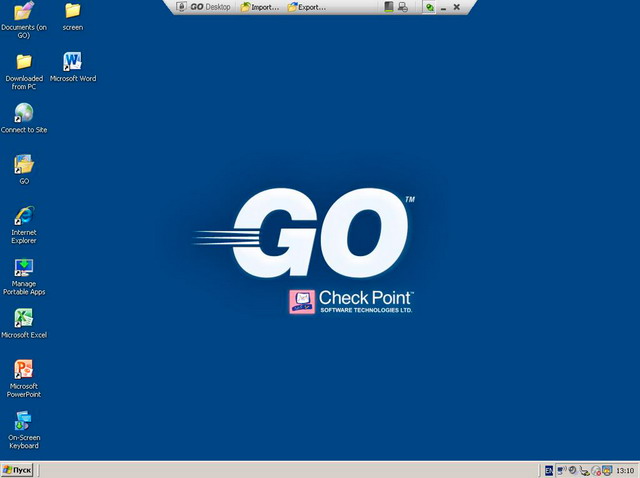The image size is (640, 478).
Task: Click the GO Desktop label in top toolbar
Action: pyautogui.click(x=210, y=7)
